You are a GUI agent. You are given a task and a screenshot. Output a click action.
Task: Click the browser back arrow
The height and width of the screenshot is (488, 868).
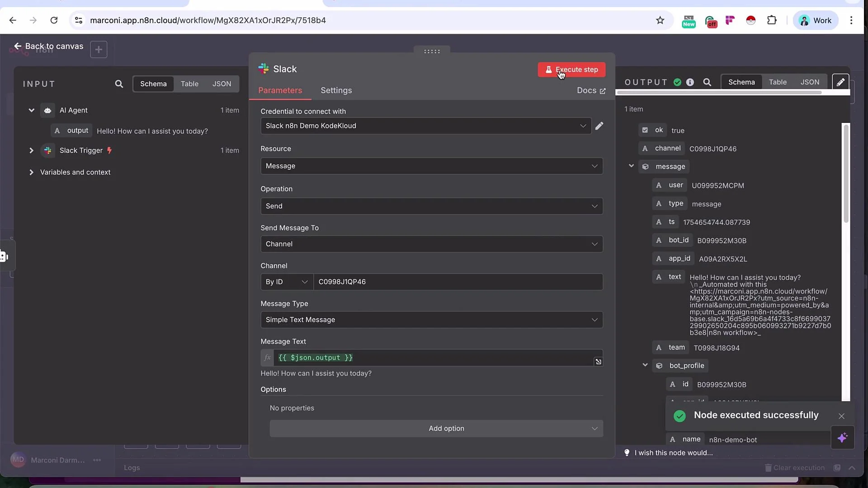pos(13,20)
